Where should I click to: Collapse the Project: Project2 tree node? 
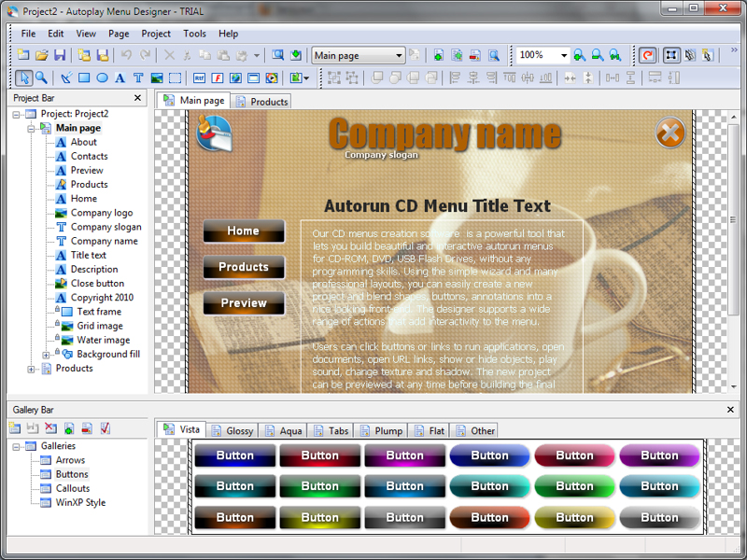(16, 114)
